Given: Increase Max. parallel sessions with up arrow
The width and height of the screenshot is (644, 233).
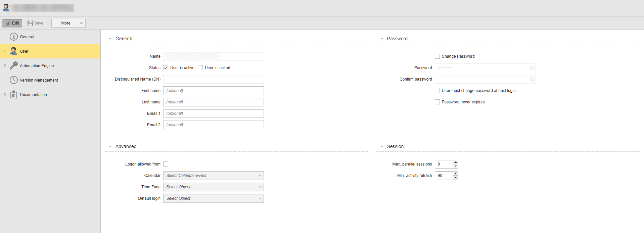Looking at the screenshot, I should [456, 162].
